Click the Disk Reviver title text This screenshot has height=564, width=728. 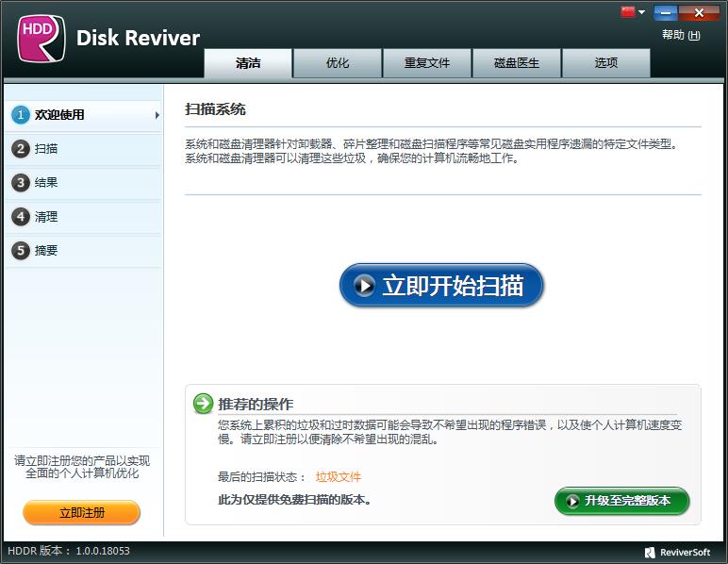(138, 38)
